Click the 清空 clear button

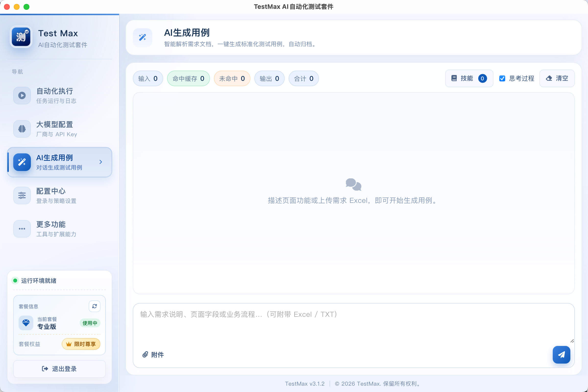tap(557, 78)
